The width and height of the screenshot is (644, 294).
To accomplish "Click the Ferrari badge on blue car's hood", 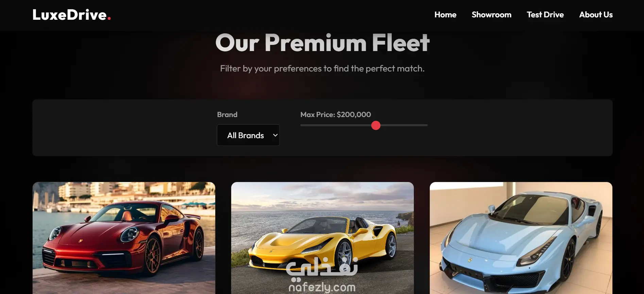I will point(470,260).
